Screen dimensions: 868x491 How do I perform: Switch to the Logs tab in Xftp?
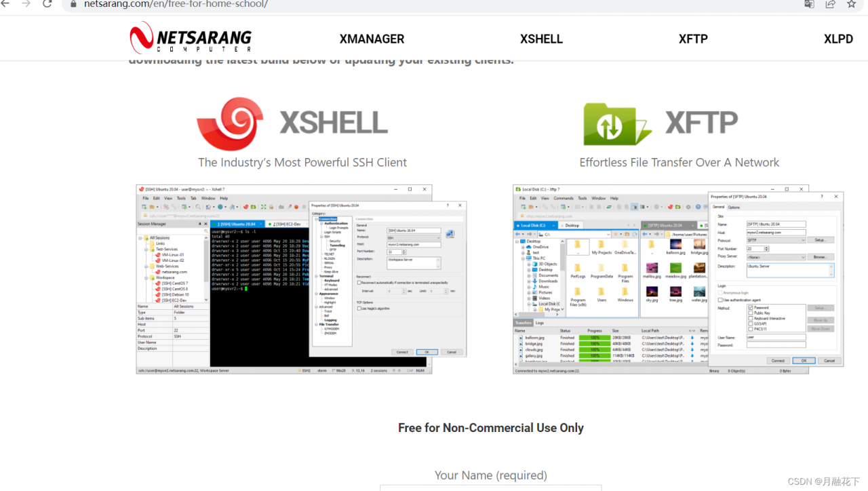click(540, 323)
